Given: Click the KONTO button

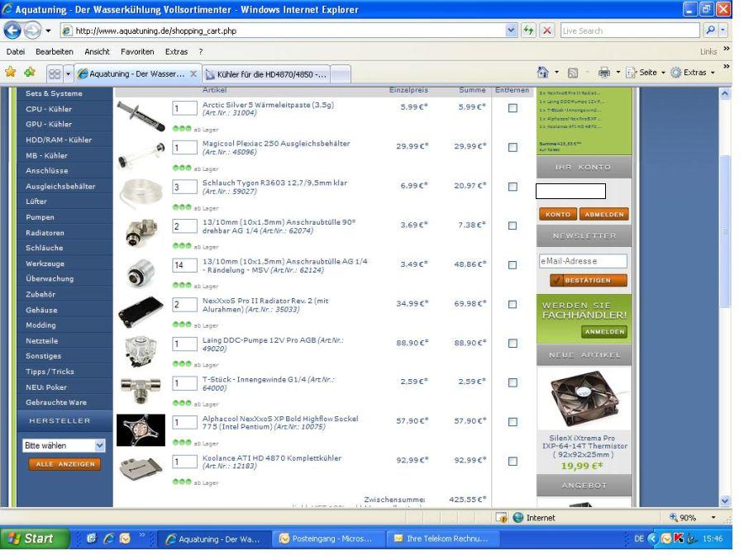Looking at the screenshot, I should click(558, 214).
